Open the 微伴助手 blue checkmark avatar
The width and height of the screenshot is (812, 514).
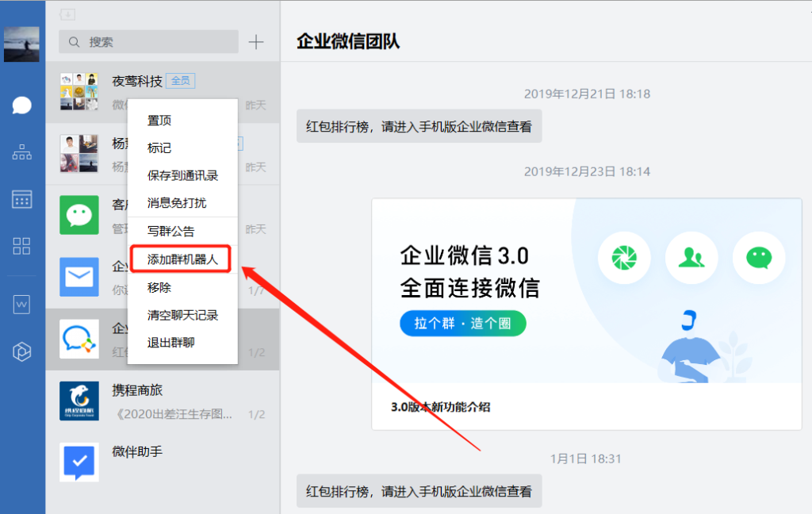click(79, 462)
